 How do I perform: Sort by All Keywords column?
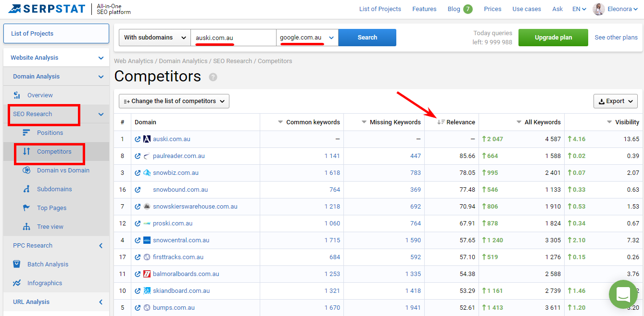click(538, 122)
